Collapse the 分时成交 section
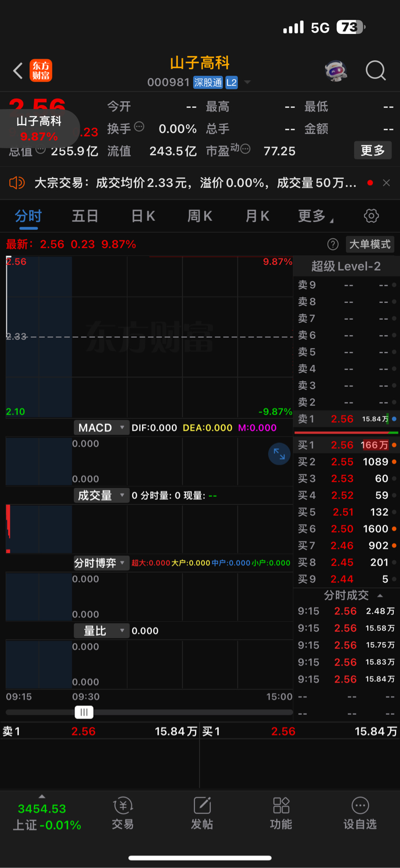This screenshot has height=868, width=400. point(380,595)
